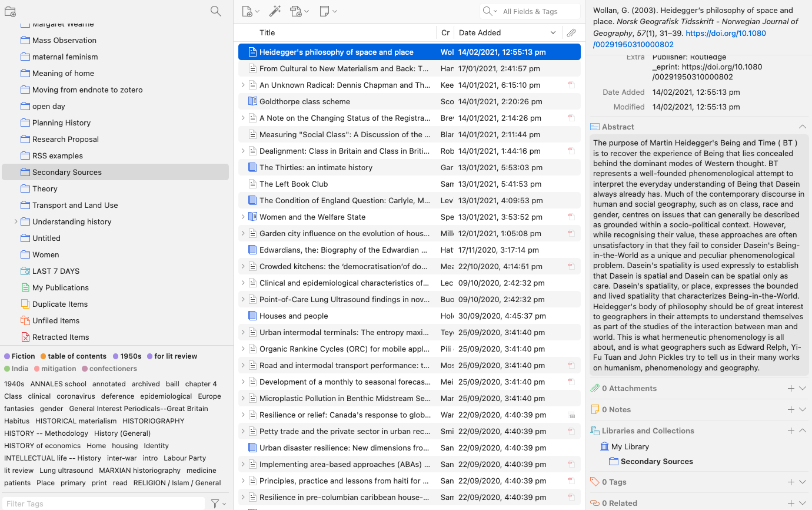Viewport: 812px width, 510px height.
Task: Select the Goldthorpe class scheme item
Action: pyautogui.click(x=410, y=101)
